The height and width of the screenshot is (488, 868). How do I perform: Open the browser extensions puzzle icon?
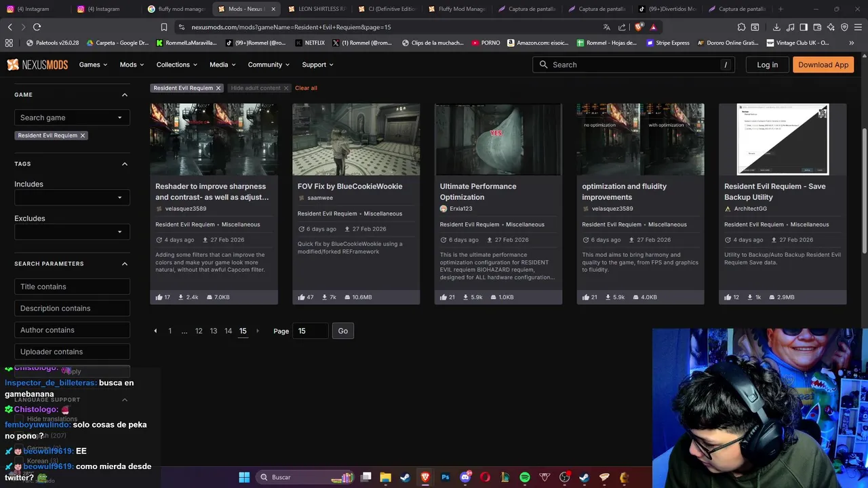click(741, 27)
